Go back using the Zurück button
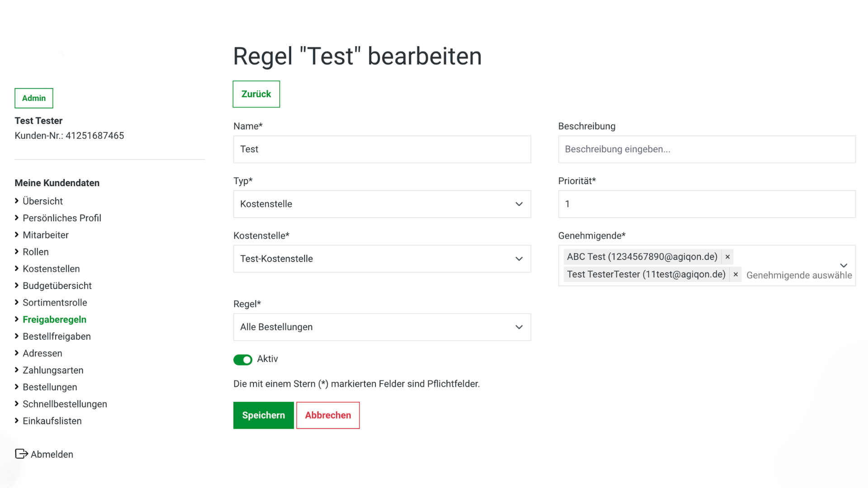This screenshot has height=488, width=868. pos(256,94)
